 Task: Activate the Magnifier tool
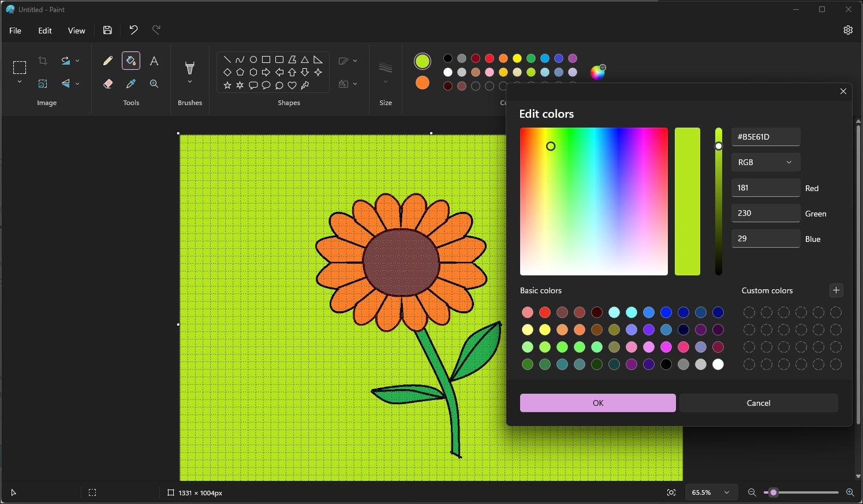154,83
